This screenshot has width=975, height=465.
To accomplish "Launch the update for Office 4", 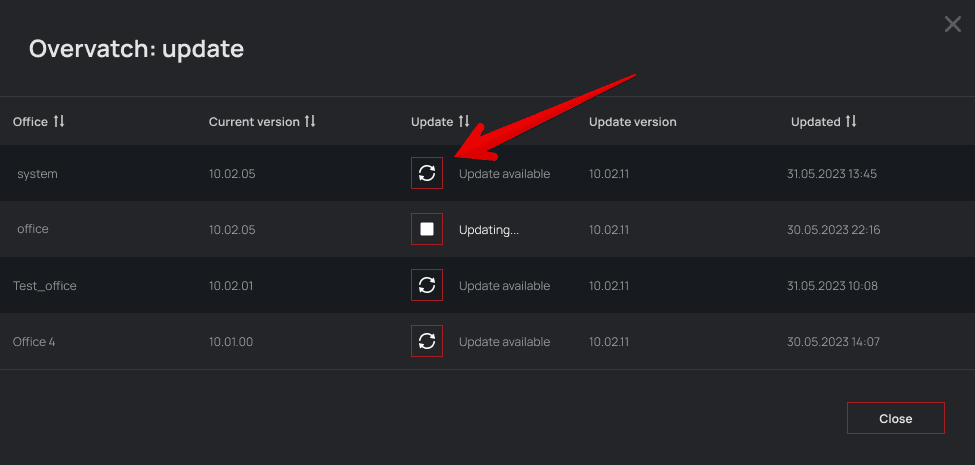I will (427, 341).
